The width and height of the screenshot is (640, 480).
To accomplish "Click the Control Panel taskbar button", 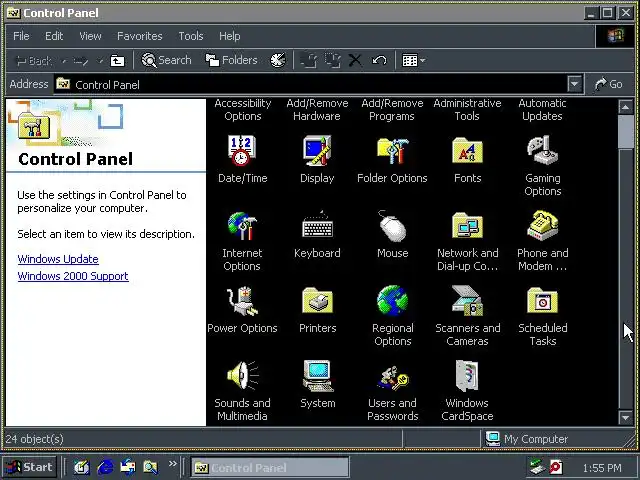I will [269, 467].
